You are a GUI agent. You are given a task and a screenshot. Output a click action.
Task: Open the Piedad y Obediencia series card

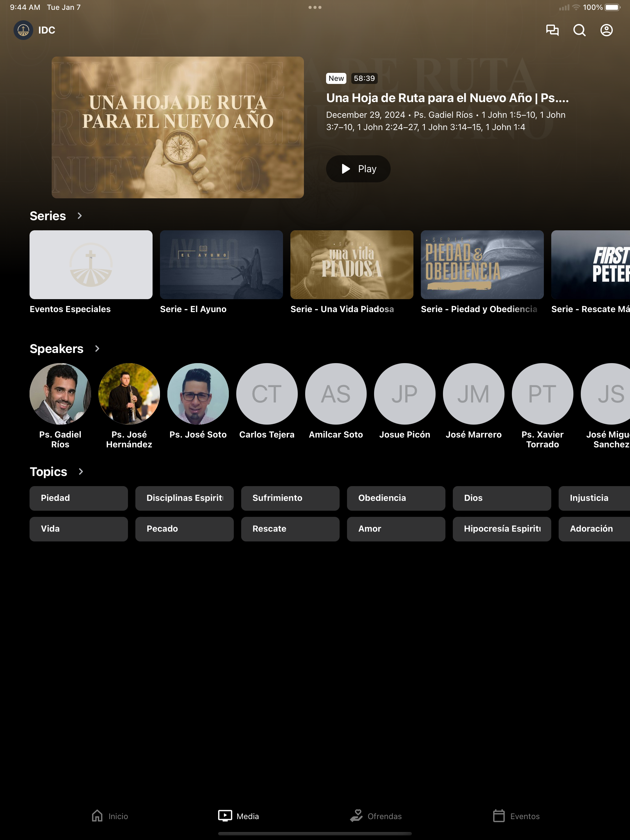point(482,265)
